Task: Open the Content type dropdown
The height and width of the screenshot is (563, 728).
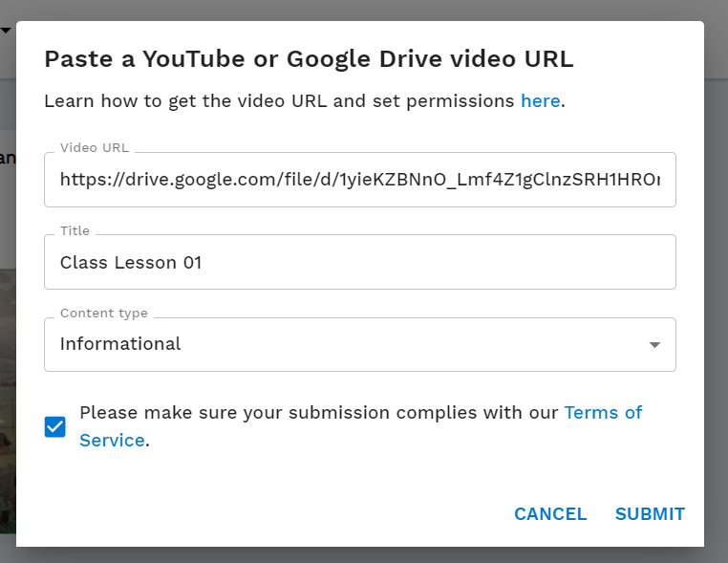Action: (x=359, y=344)
